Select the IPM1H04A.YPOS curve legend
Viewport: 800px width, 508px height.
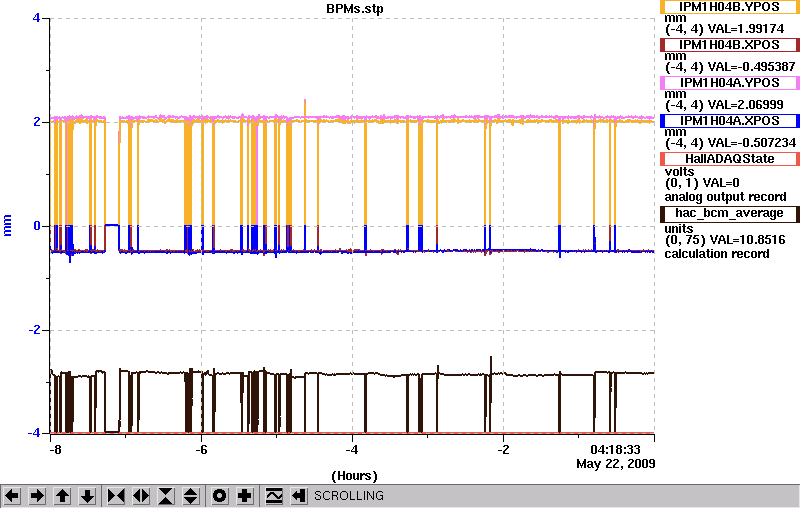click(729, 83)
